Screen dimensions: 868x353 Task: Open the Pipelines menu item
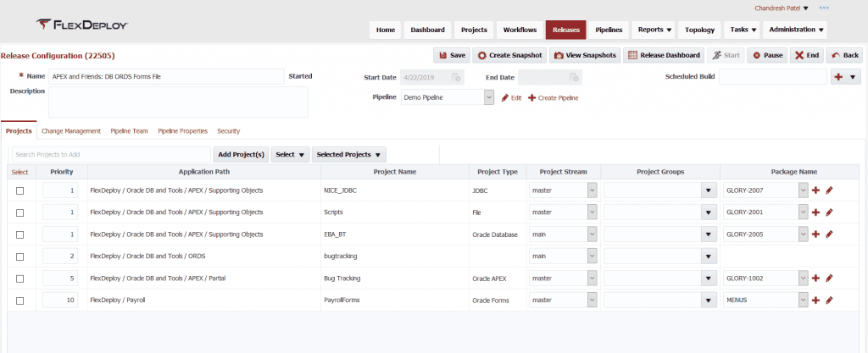609,30
